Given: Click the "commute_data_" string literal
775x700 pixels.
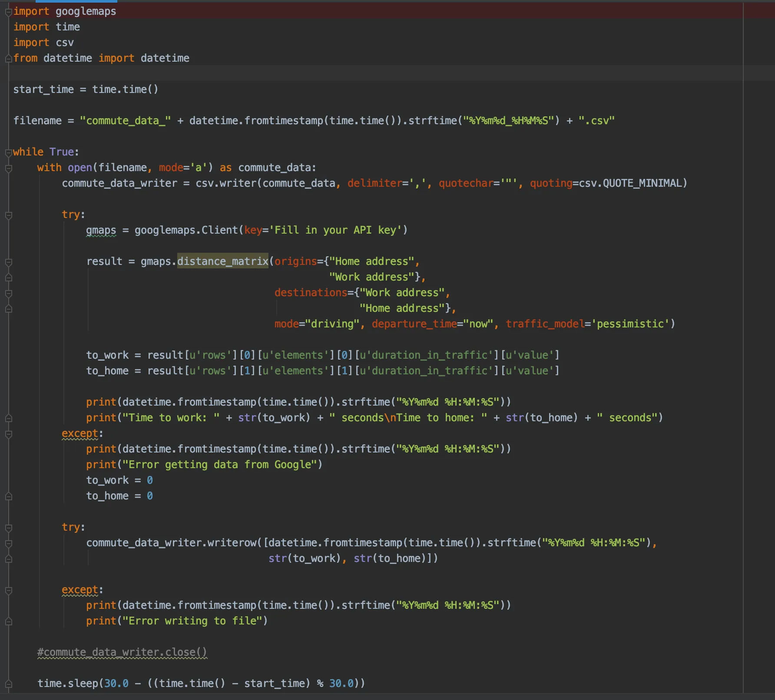Looking at the screenshot, I should click(125, 121).
